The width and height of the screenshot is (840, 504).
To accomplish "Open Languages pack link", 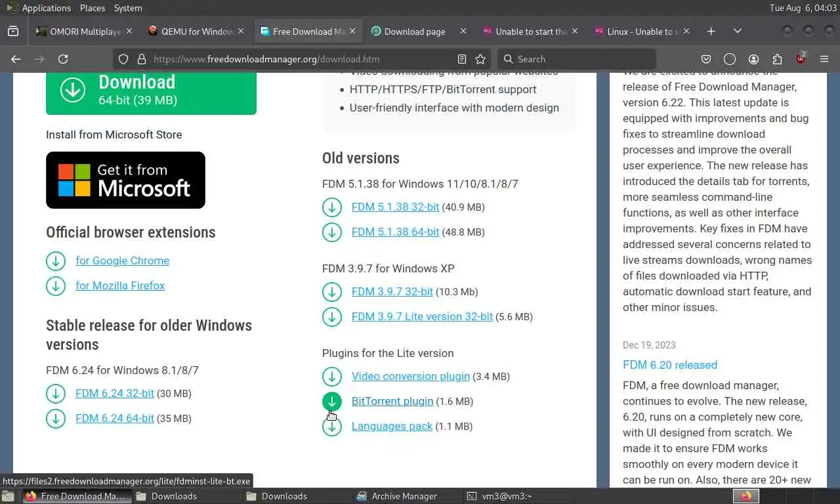I will (x=392, y=426).
